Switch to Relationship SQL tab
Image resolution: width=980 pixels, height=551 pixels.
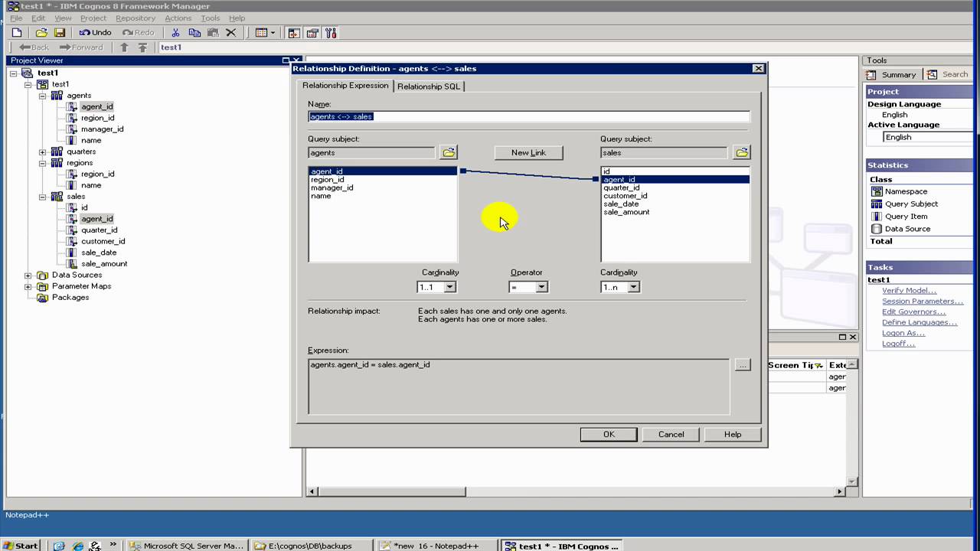coord(429,86)
